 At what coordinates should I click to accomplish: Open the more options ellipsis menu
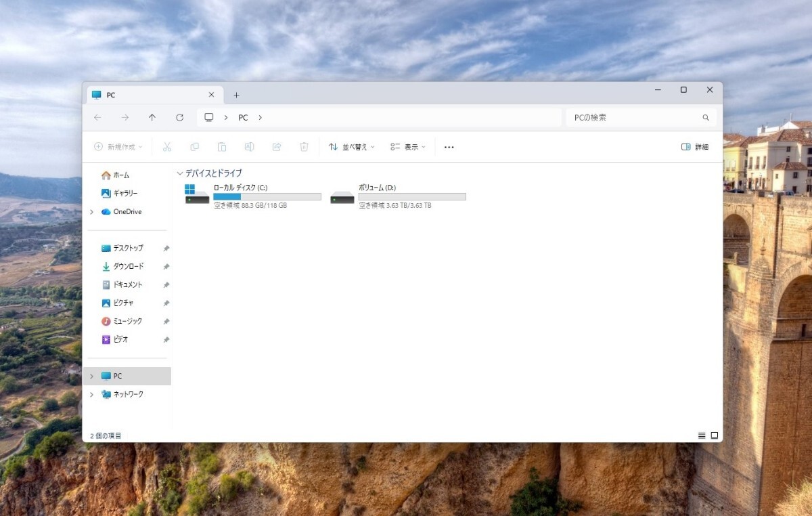pos(449,147)
